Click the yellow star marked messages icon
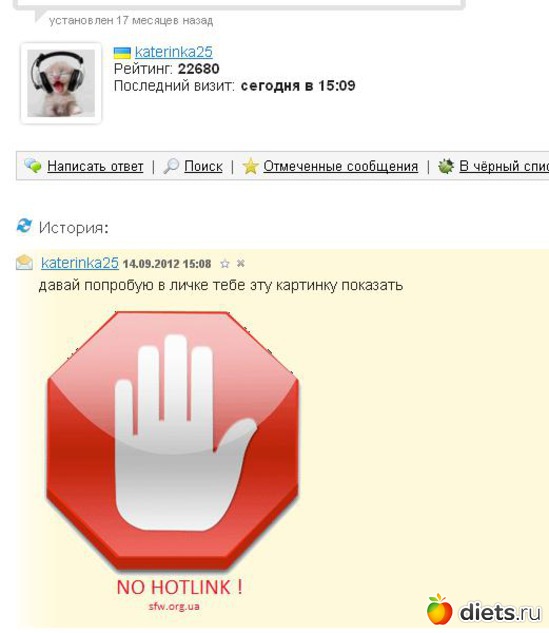Image resolution: width=549 pixels, height=633 pixels. click(x=250, y=166)
